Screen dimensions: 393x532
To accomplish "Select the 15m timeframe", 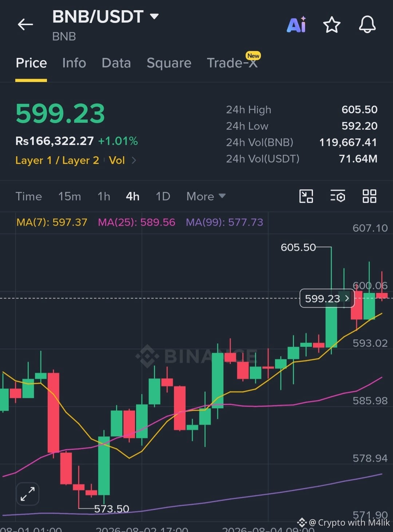I will click(70, 196).
